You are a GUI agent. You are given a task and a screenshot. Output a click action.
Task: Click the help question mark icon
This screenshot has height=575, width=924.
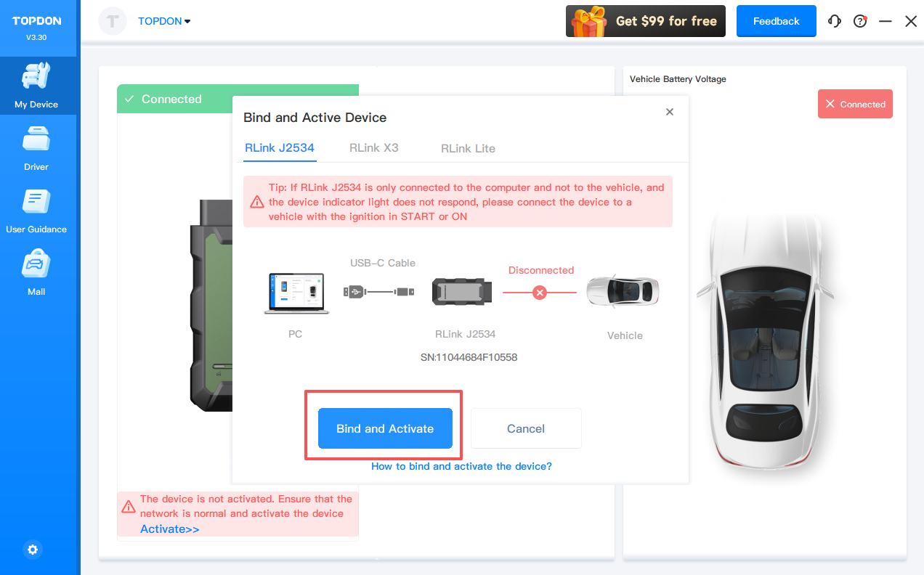click(x=860, y=21)
